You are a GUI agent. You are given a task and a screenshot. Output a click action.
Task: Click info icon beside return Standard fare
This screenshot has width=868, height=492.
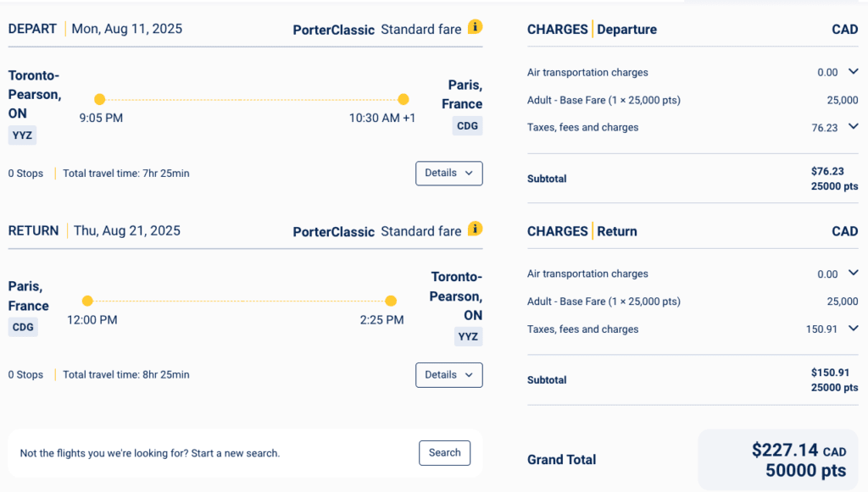click(x=476, y=229)
